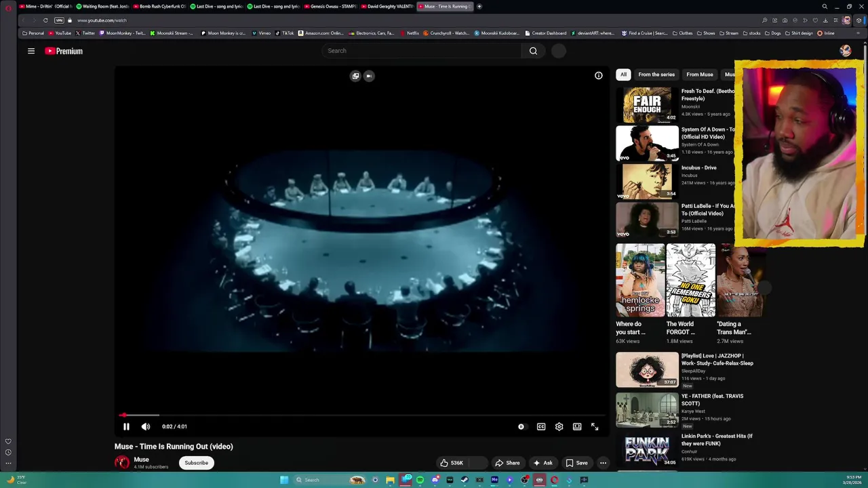Open Steam from the Windows taskbar

coord(465,480)
